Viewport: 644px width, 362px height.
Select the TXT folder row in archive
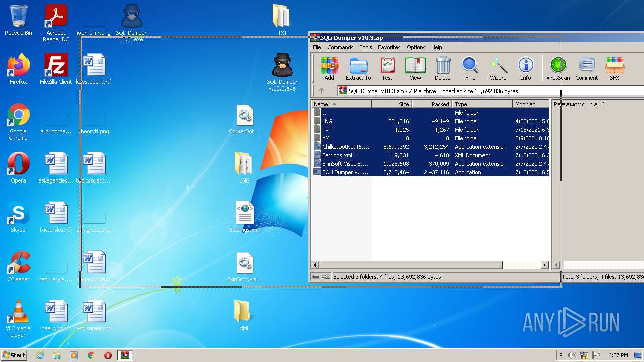(430, 130)
